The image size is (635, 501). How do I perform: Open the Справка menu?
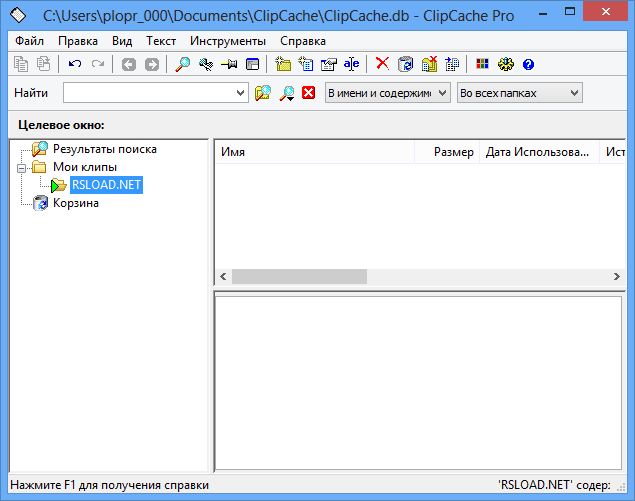click(x=303, y=41)
